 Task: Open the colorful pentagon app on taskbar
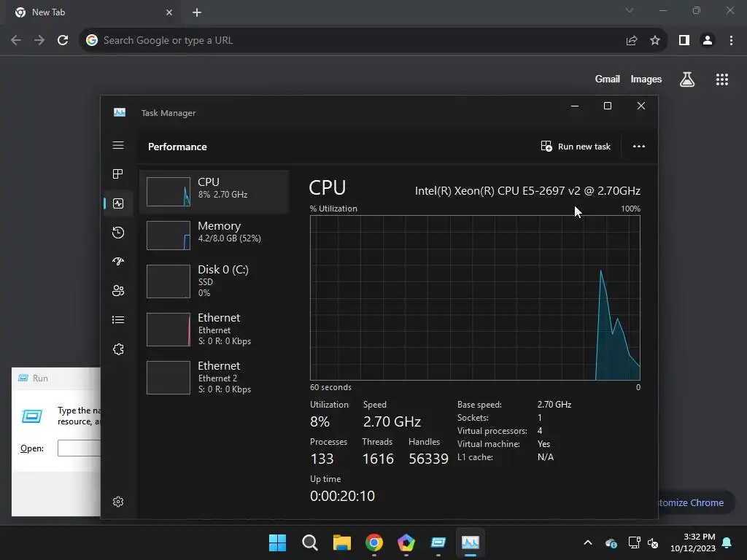406,542
